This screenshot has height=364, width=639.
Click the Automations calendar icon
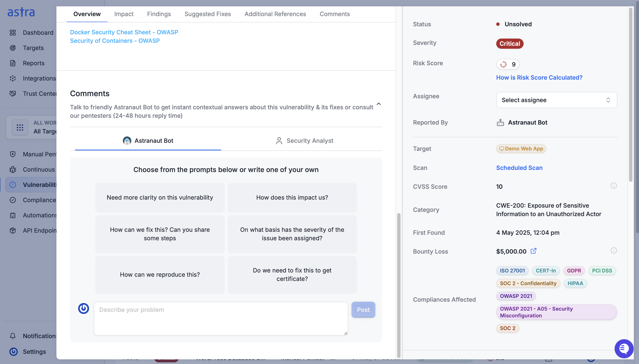(13, 215)
